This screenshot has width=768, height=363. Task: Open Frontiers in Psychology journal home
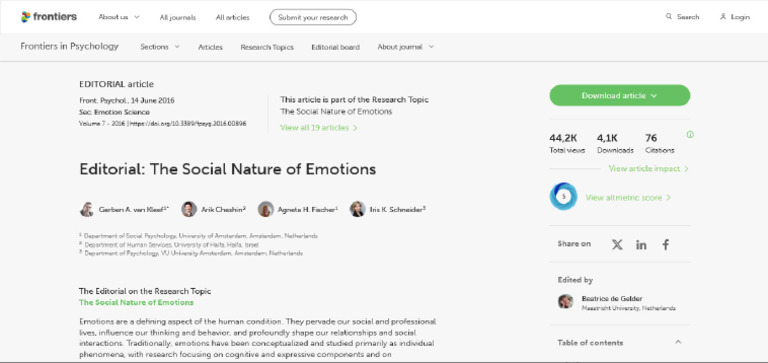click(x=70, y=47)
